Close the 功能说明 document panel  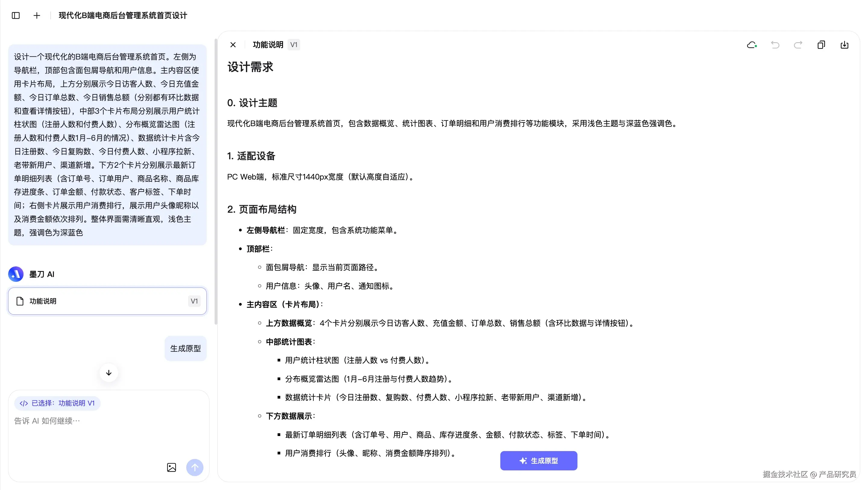[233, 45]
